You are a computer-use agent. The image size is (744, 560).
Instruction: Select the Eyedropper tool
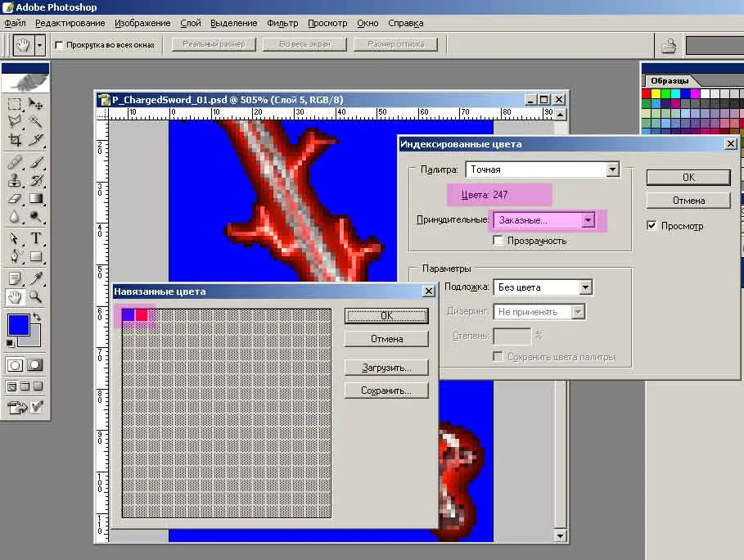(x=36, y=278)
